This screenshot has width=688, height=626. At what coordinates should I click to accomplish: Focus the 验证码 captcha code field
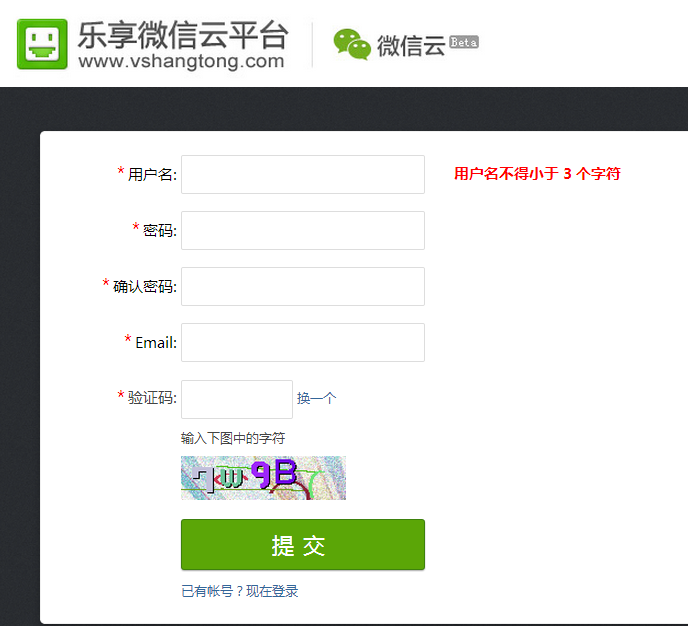coord(236,398)
